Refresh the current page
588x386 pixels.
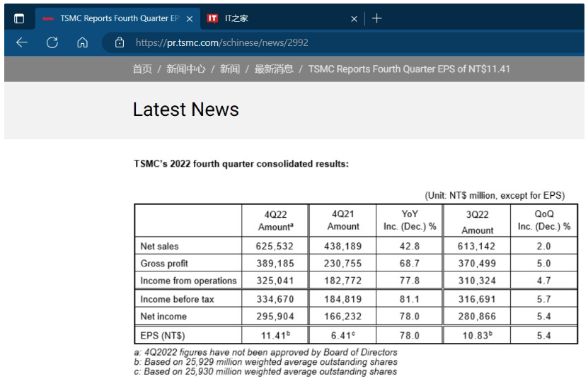point(52,42)
